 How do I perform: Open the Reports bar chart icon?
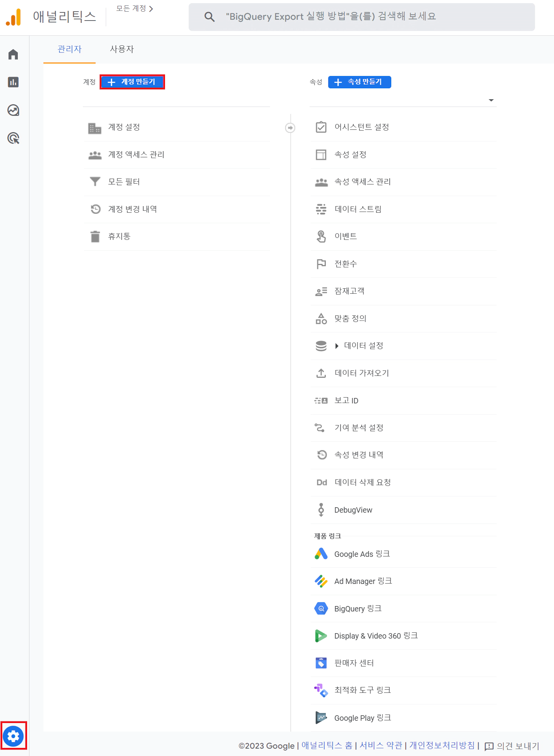pos(13,82)
